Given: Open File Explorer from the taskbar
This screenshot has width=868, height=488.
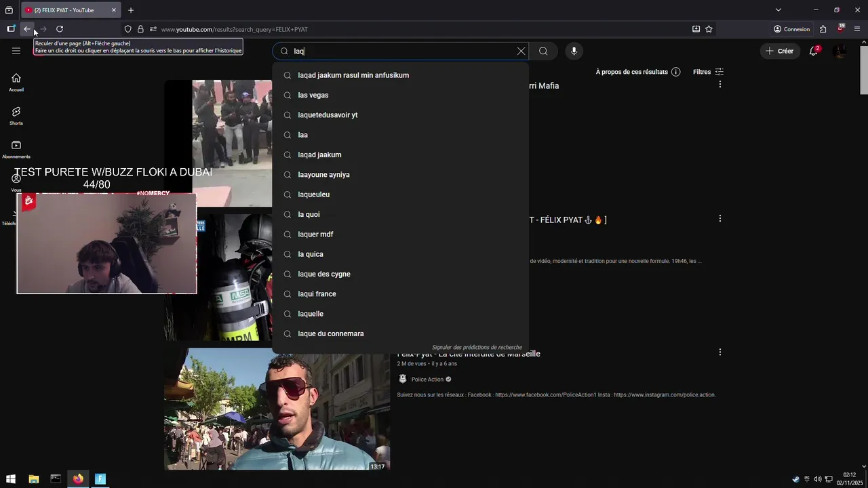Looking at the screenshot, I should point(33,479).
